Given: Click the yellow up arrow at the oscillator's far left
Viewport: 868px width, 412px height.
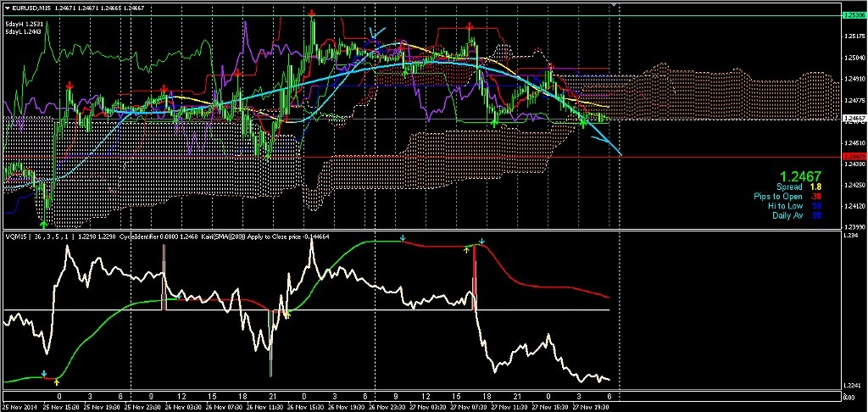Looking at the screenshot, I should (x=56, y=381).
